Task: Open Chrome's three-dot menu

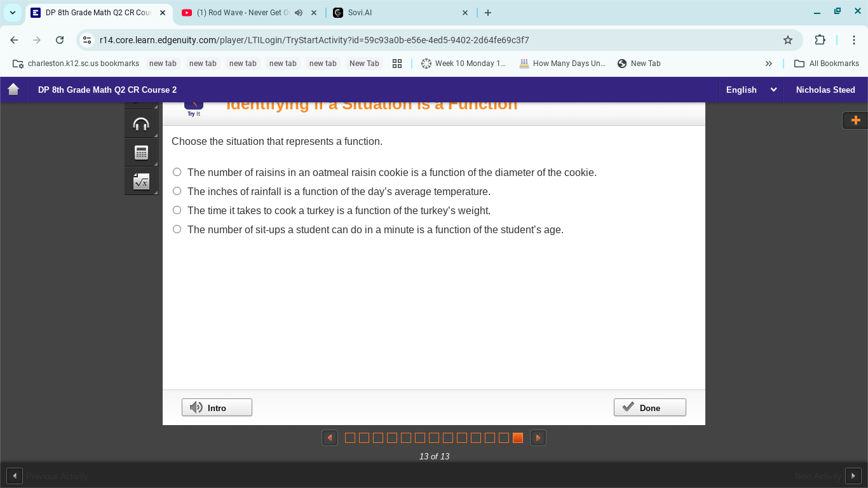Action: coord(854,39)
